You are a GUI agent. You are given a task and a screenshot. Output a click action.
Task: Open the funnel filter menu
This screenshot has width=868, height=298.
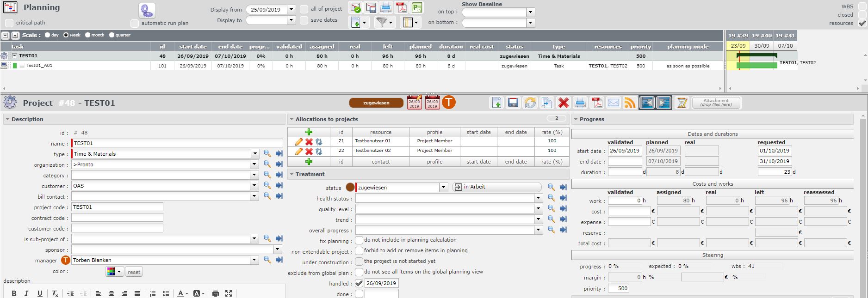point(384,22)
